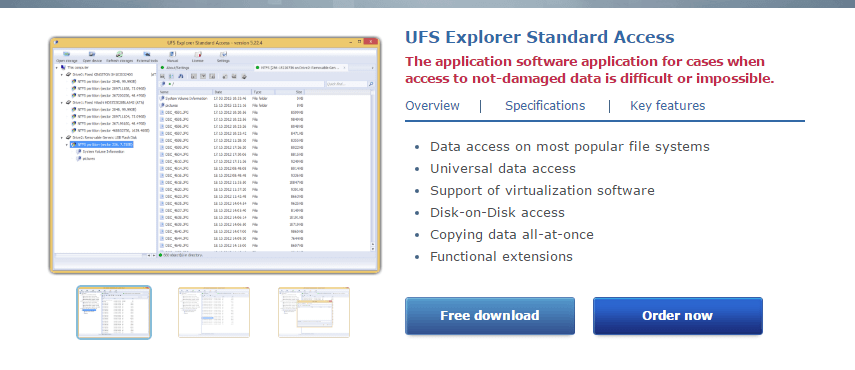
Task: Click the Quick find input field
Action: (x=346, y=84)
